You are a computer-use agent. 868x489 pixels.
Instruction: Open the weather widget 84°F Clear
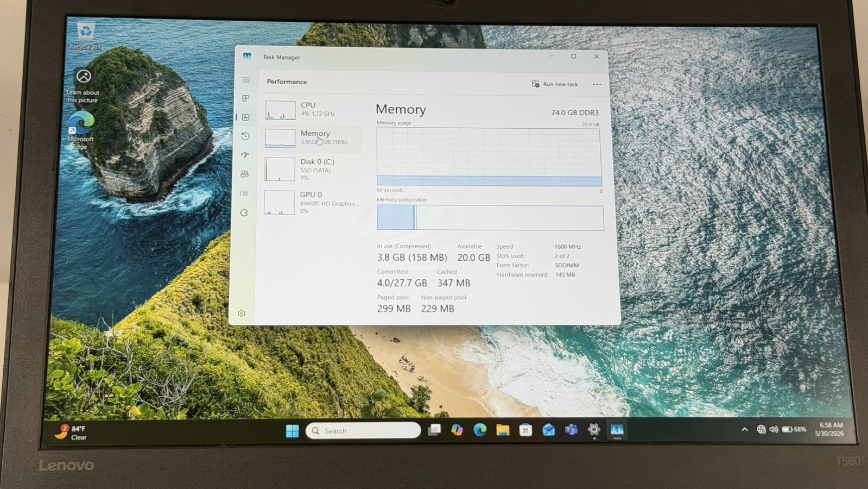71,432
